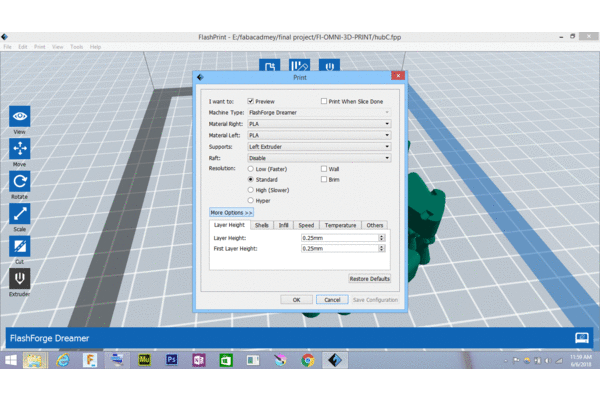Adjust Layer Height stepper arrows
This screenshot has width=600, height=400.
tap(382, 238)
